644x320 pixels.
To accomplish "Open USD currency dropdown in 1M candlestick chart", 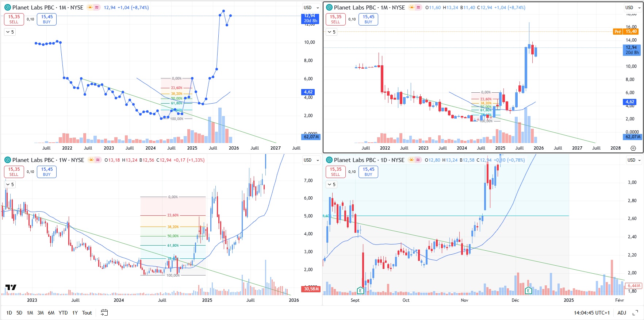I will point(632,7).
